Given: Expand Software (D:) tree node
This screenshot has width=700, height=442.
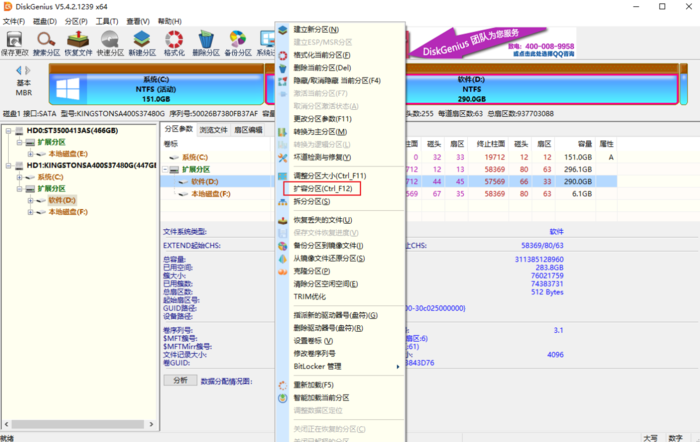Looking at the screenshot, I should click(x=30, y=200).
